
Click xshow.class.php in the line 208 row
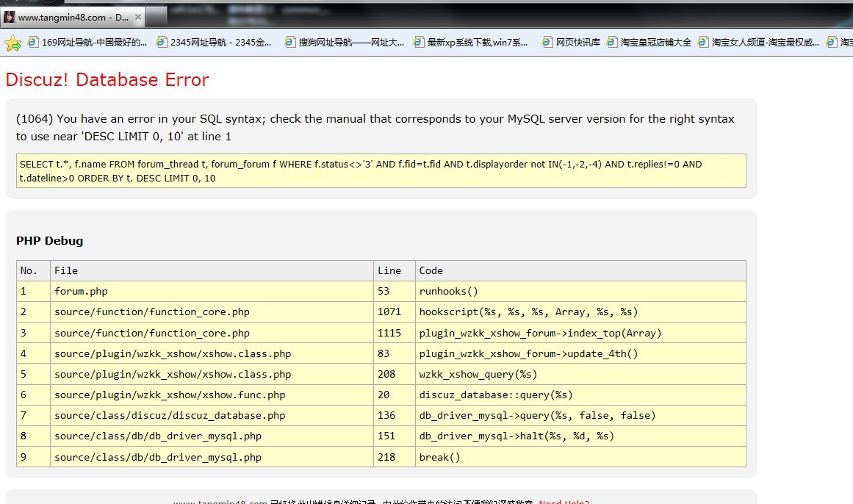point(212,375)
